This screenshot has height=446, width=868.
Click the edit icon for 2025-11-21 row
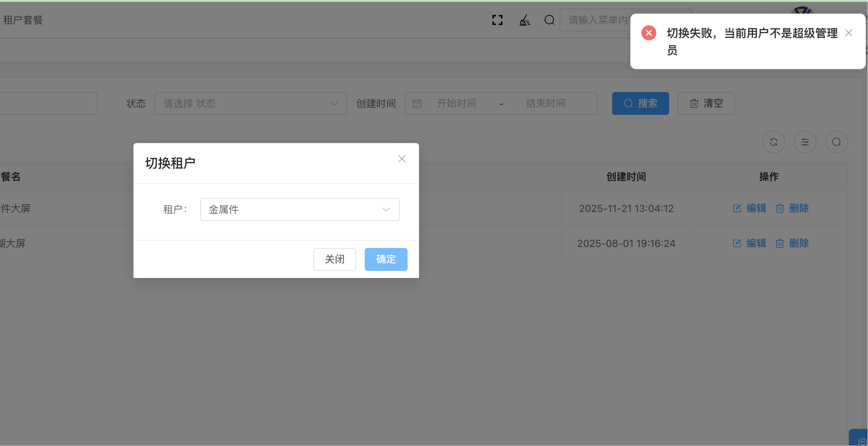[x=737, y=208]
